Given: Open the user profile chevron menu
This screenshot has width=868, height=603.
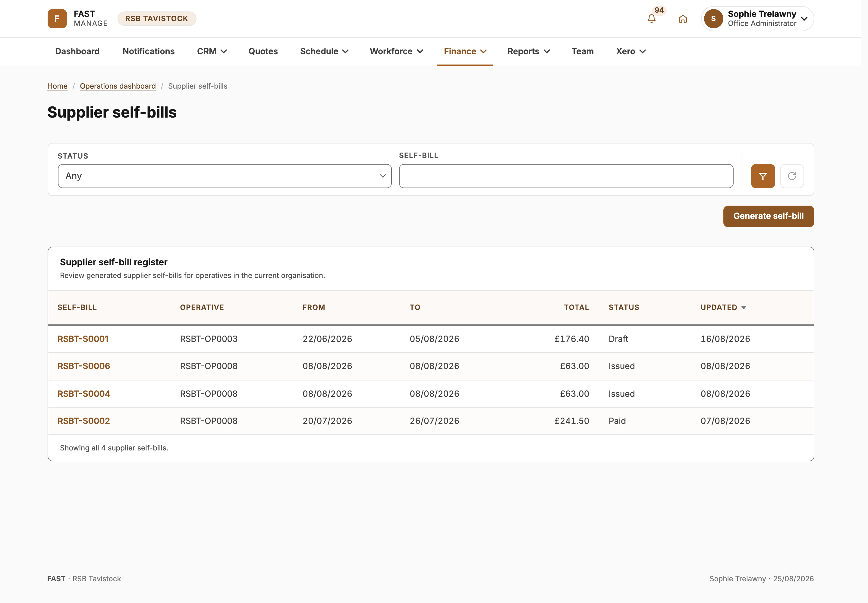Looking at the screenshot, I should (x=804, y=18).
